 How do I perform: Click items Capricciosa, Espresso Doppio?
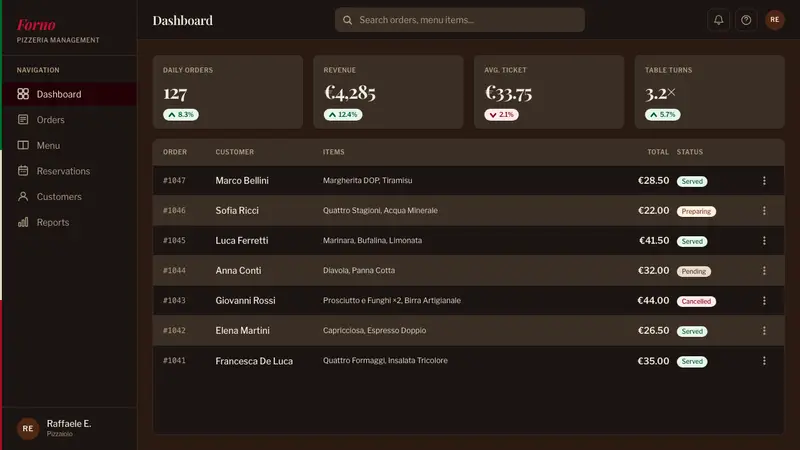[374, 330]
